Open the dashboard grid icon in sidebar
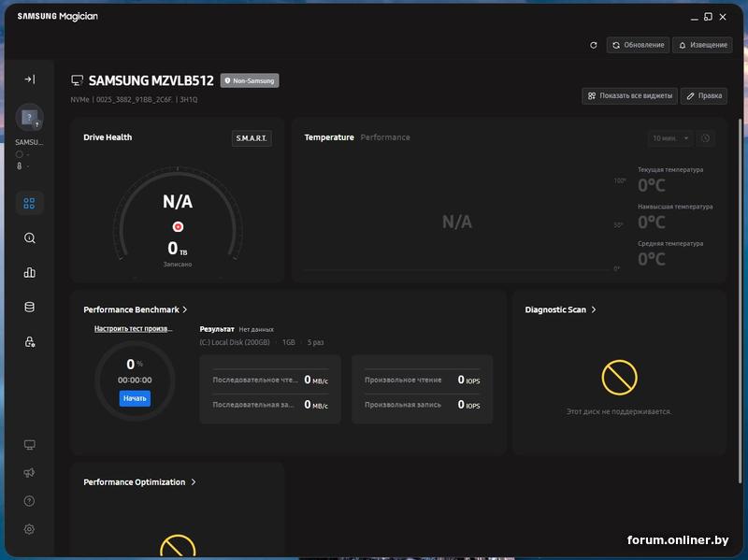Screen dimensions: 748x560 [x=29, y=203]
